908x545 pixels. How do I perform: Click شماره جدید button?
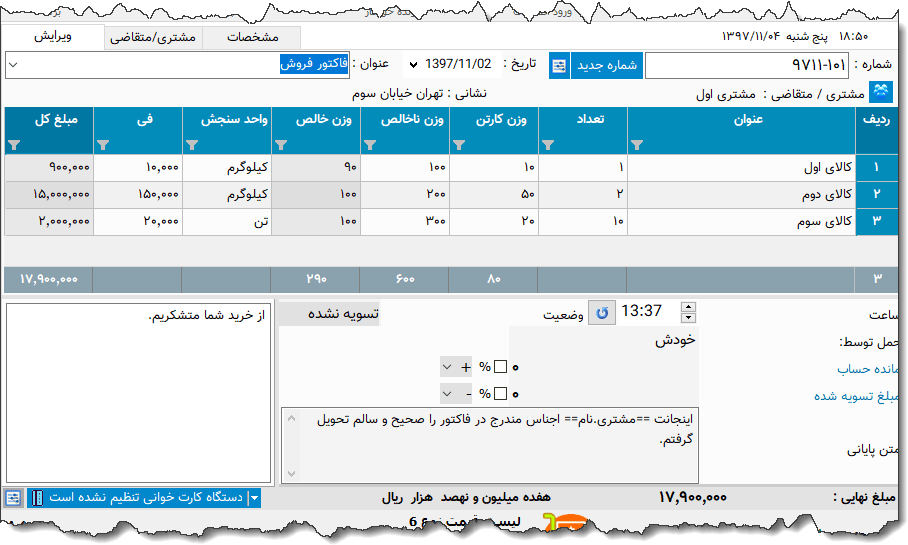(607, 65)
